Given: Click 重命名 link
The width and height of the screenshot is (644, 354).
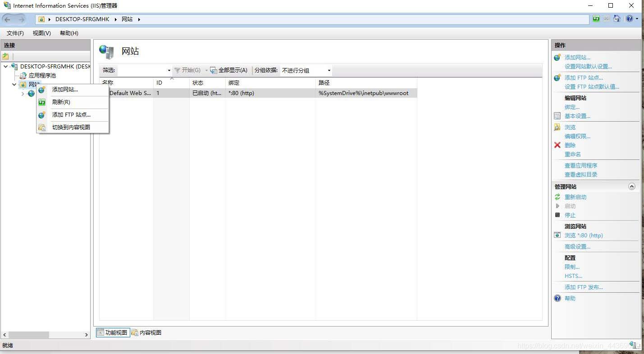Looking at the screenshot, I should [x=573, y=154].
